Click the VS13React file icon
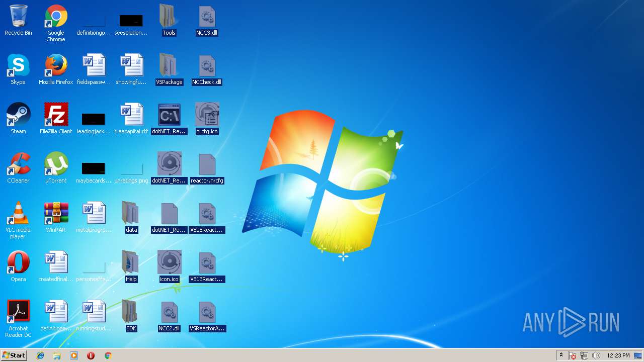Viewport: 644px width, 362px height. click(x=207, y=267)
